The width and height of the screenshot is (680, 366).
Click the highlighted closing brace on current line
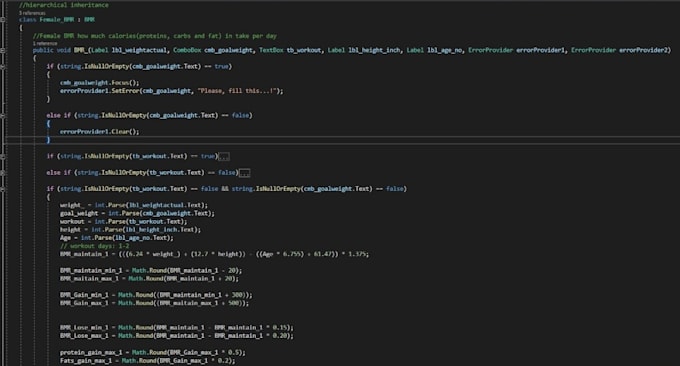click(x=48, y=140)
